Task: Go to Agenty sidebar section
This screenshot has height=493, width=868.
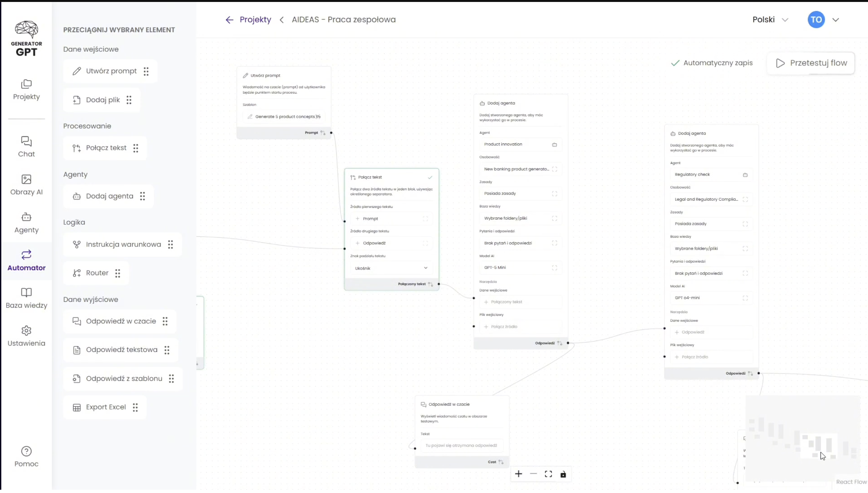Action: [x=26, y=222]
